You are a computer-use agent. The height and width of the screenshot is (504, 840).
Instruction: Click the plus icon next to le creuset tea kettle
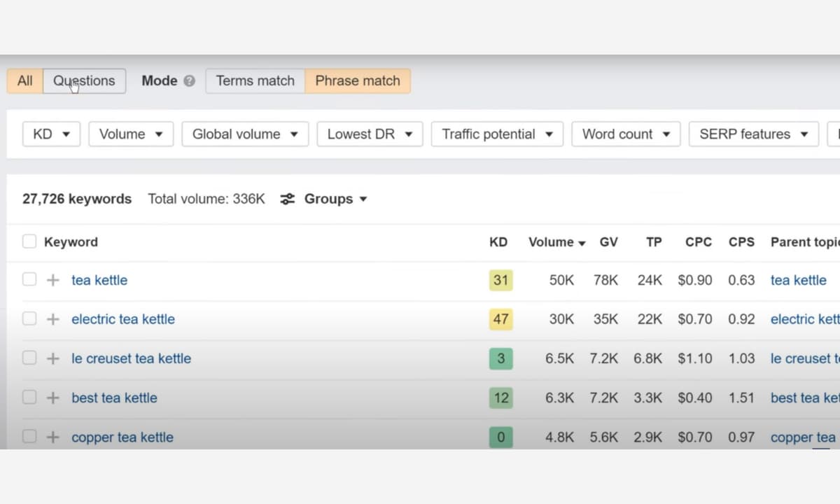click(52, 358)
